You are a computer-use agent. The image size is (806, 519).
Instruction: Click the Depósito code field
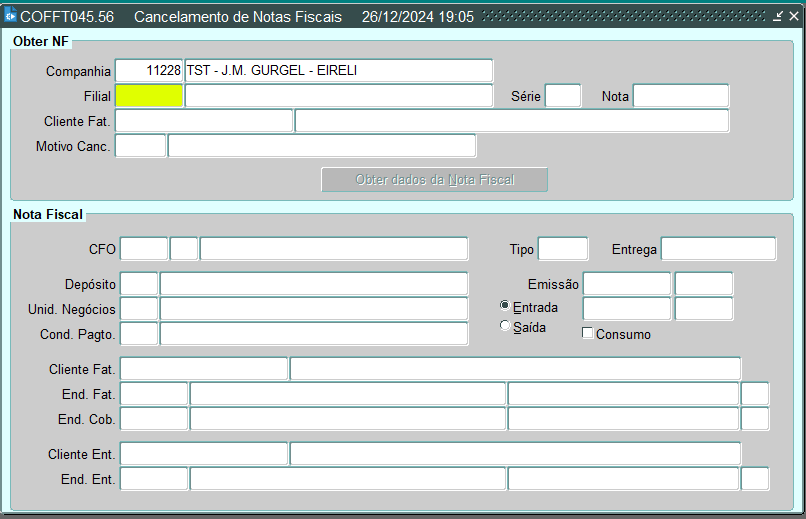point(139,284)
